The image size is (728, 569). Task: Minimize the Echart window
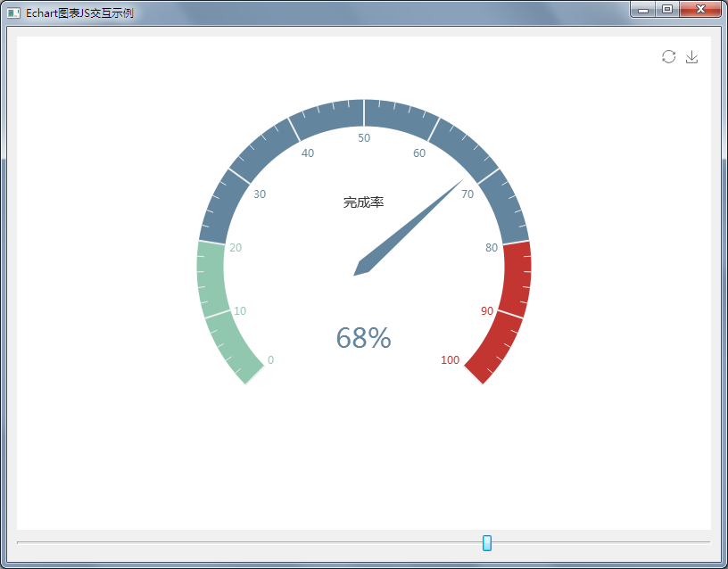(x=642, y=10)
